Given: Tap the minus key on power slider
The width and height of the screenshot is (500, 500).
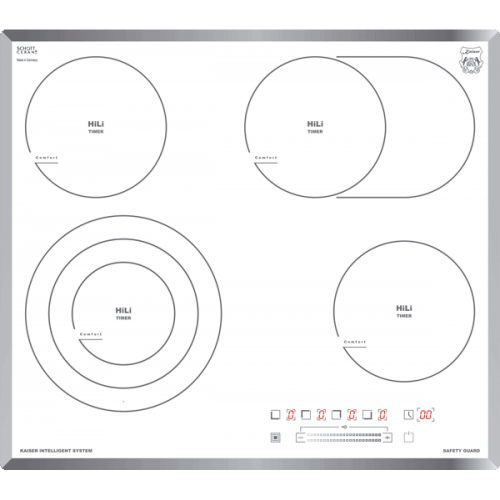Looking at the screenshot, I should click(301, 437).
